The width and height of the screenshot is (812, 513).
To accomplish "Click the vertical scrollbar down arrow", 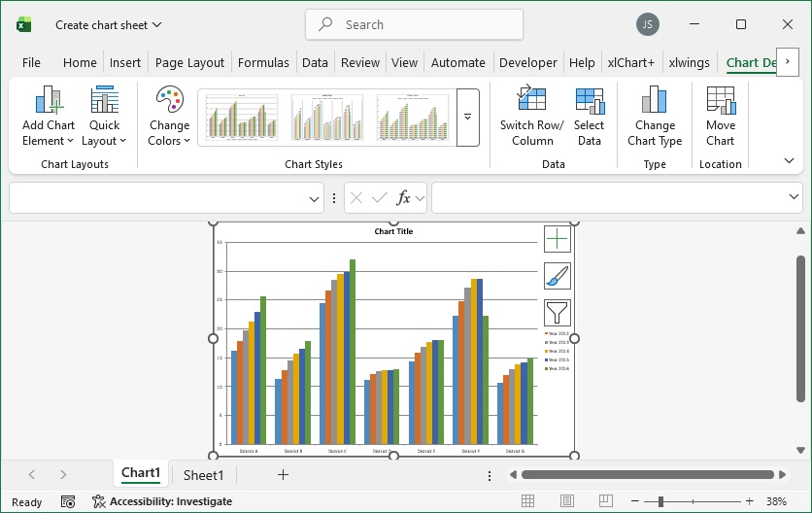I will click(x=800, y=450).
